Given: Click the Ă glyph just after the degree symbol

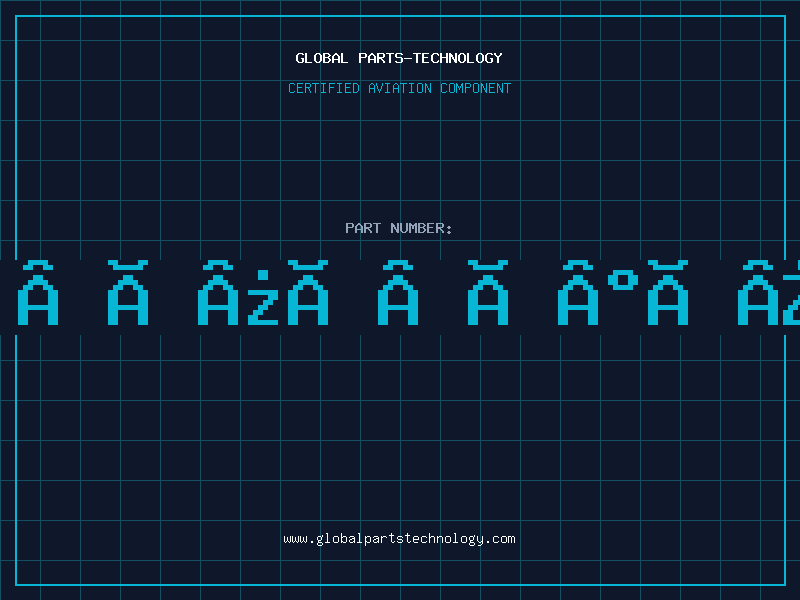Looking at the screenshot, I should (668, 292).
